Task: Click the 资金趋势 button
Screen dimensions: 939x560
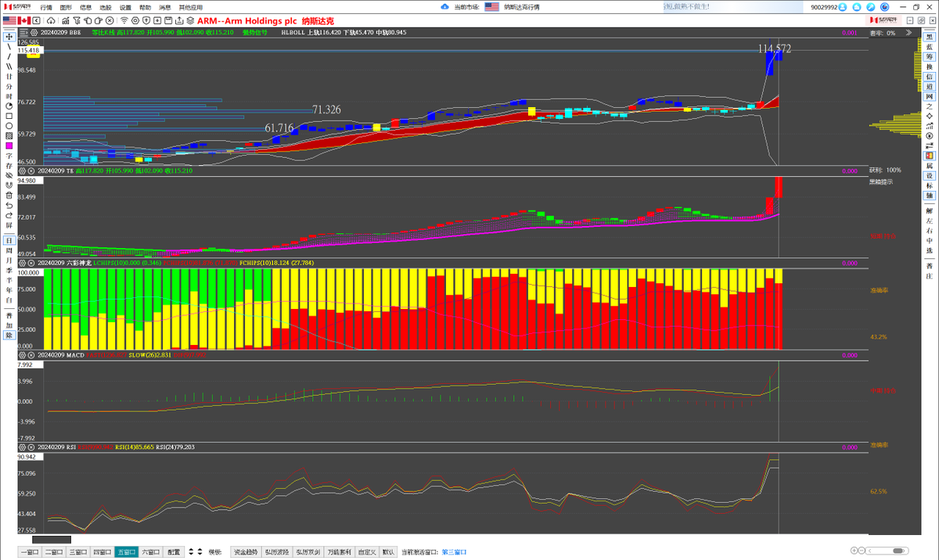Action: click(x=245, y=551)
